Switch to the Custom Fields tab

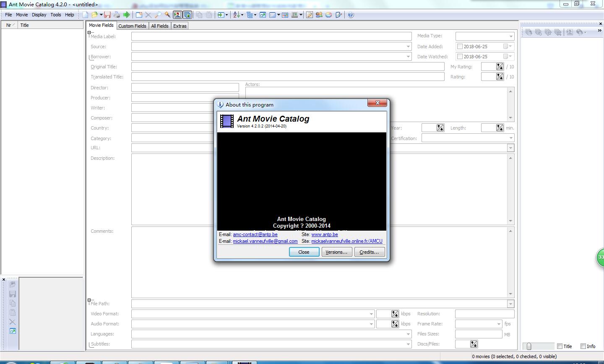click(132, 26)
